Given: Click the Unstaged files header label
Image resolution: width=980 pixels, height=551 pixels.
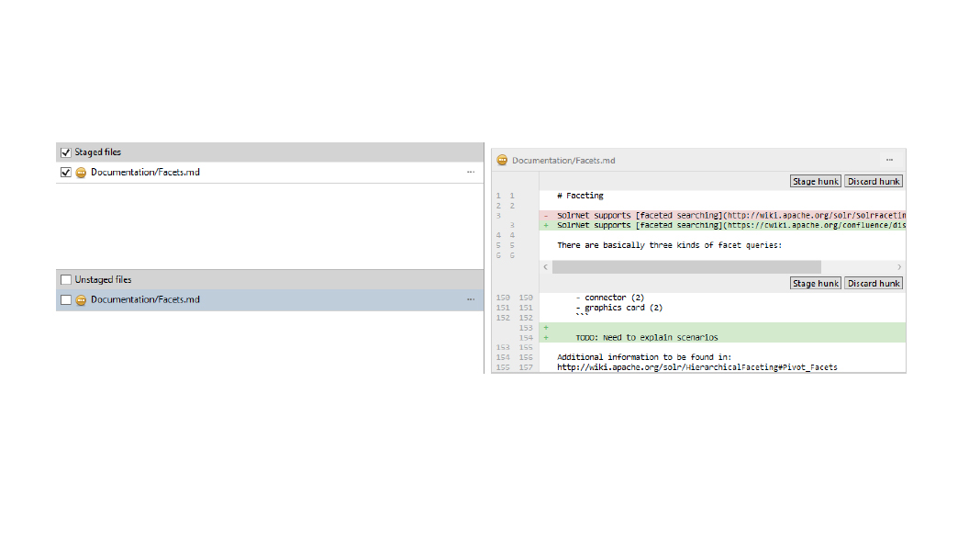Looking at the screenshot, I should tap(103, 279).
